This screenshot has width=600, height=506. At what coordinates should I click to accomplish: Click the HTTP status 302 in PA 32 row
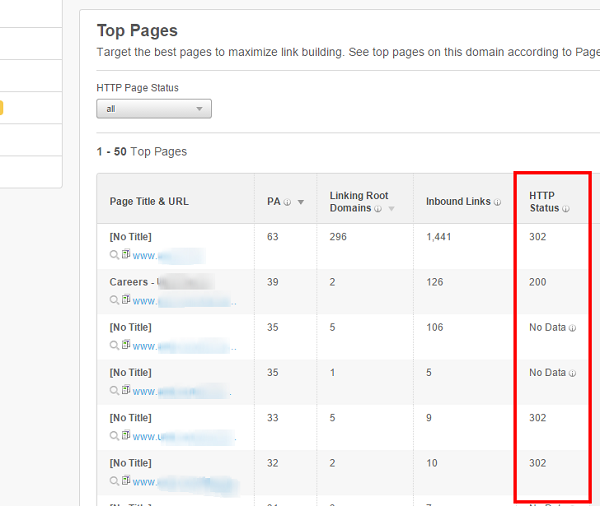[538, 463]
